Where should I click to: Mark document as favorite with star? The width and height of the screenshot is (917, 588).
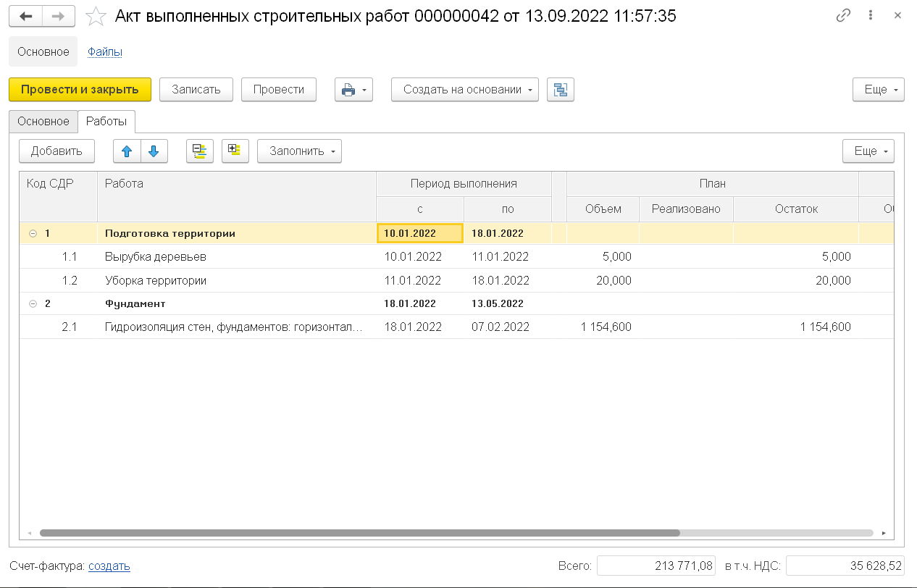[96, 17]
